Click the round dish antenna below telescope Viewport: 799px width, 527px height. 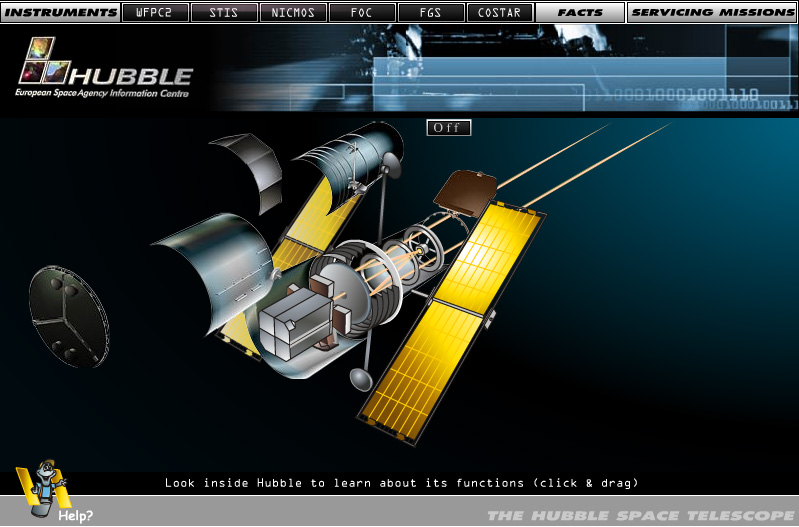coord(360,379)
